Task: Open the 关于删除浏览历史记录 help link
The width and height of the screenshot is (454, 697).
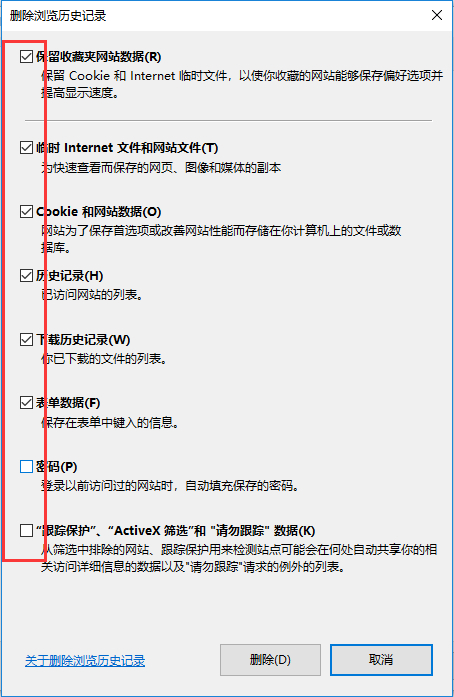Action: tap(85, 661)
